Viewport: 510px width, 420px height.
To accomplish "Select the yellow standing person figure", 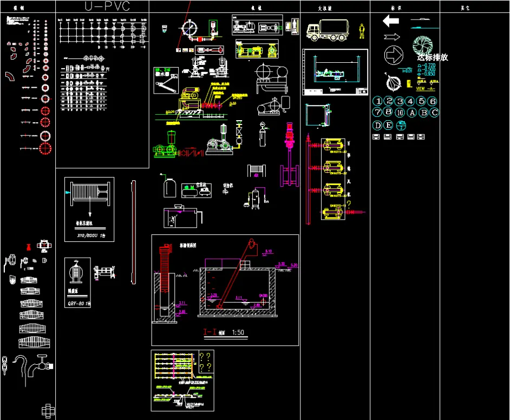I will tap(362, 31).
